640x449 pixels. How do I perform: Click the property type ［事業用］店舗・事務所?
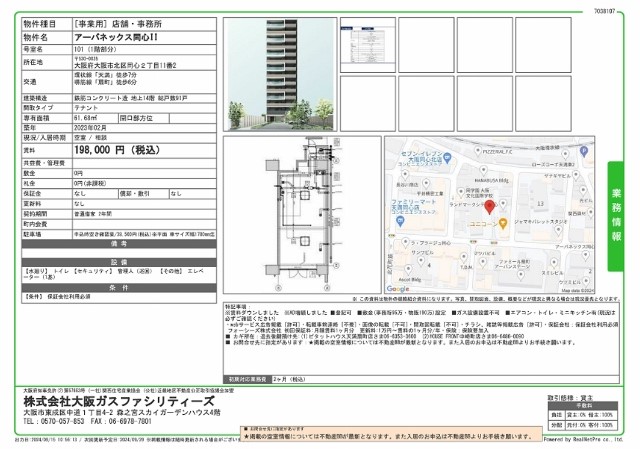click(118, 24)
